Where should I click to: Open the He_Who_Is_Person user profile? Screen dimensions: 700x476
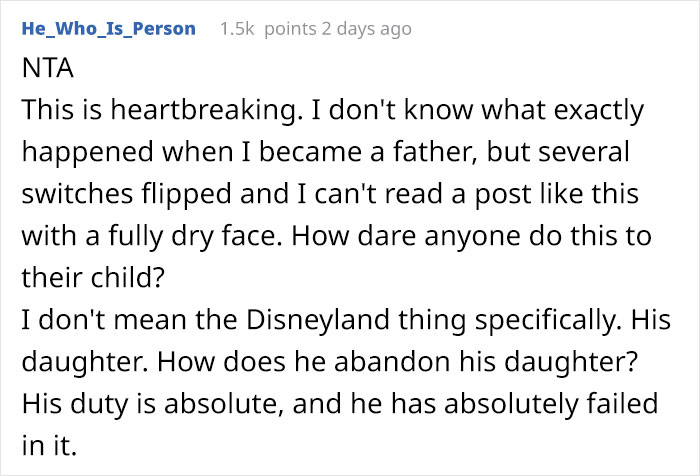click(108, 28)
